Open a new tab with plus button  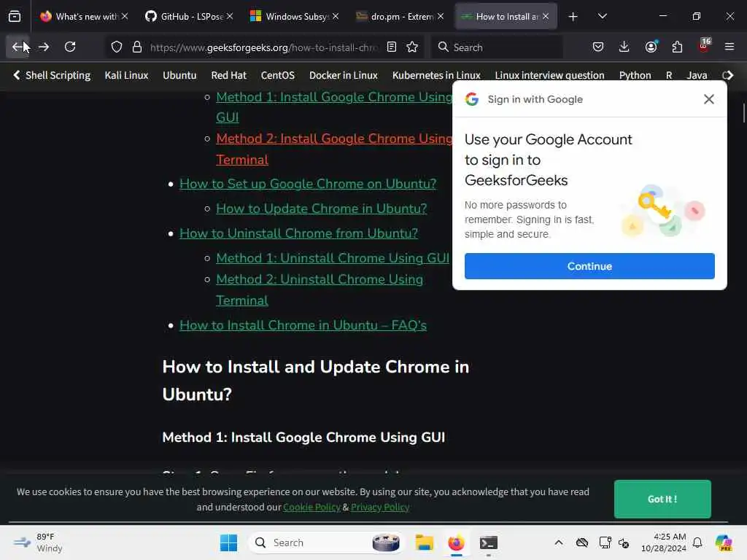click(x=573, y=17)
